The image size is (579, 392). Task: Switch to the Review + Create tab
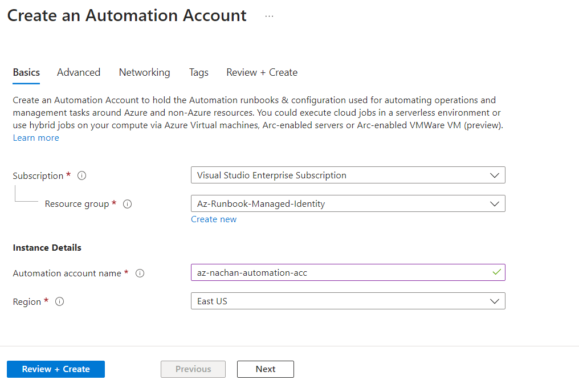tap(262, 72)
